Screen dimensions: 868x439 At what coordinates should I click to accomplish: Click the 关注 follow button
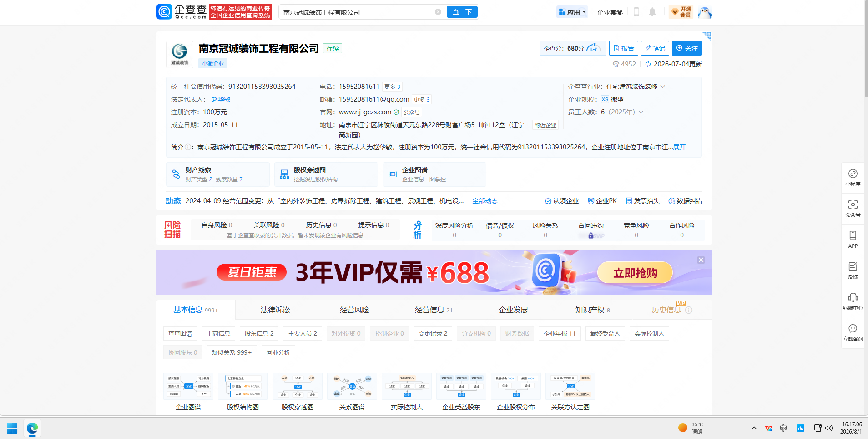pos(687,48)
